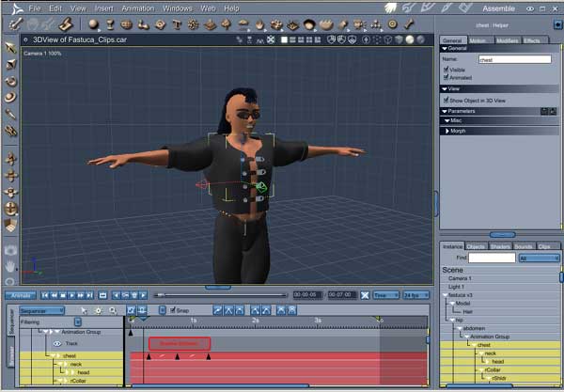This screenshot has width=564, height=392.
Task: Toggle Show Object in 3D View checkbox
Action: click(446, 99)
